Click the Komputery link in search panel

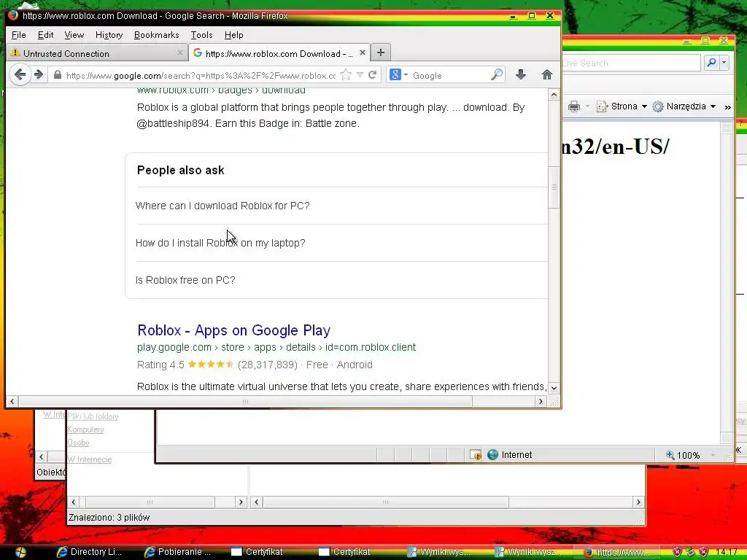point(86,429)
